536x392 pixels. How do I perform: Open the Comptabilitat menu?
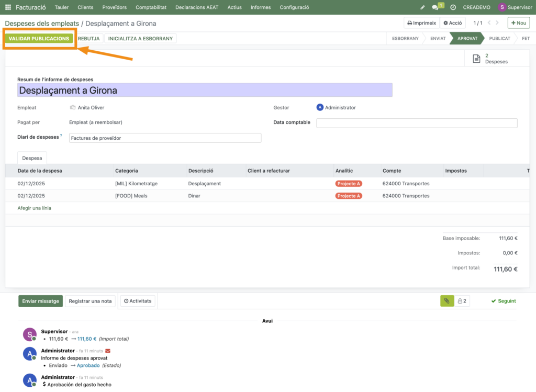click(x=151, y=7)
